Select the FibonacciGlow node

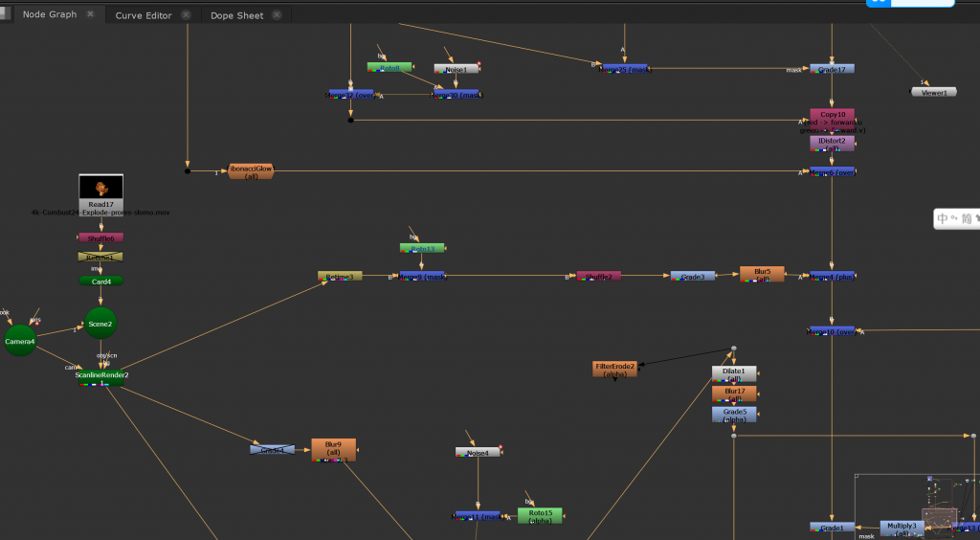[x=251, y=172]
